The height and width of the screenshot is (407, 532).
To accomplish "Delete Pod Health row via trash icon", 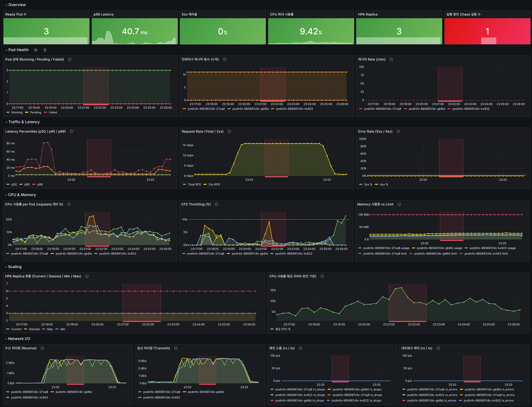I will pyautogui.click(x=45, y=50).
